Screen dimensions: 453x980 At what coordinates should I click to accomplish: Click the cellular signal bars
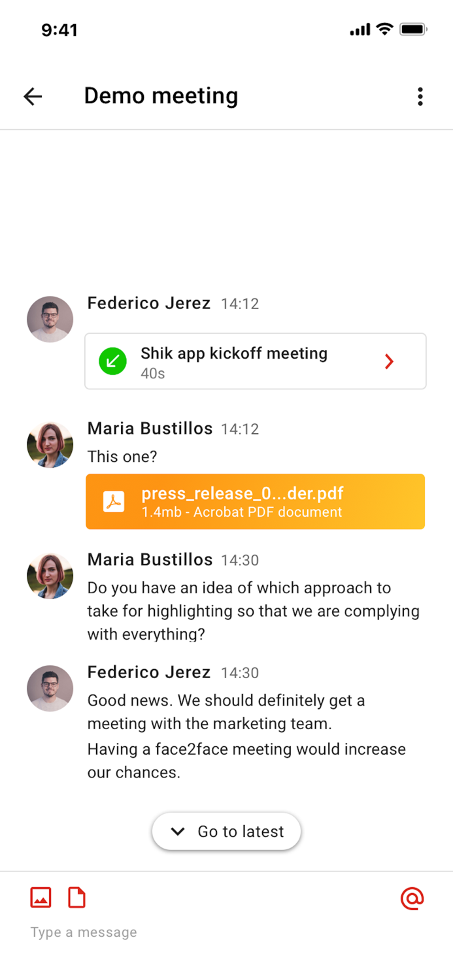point(360,29)
